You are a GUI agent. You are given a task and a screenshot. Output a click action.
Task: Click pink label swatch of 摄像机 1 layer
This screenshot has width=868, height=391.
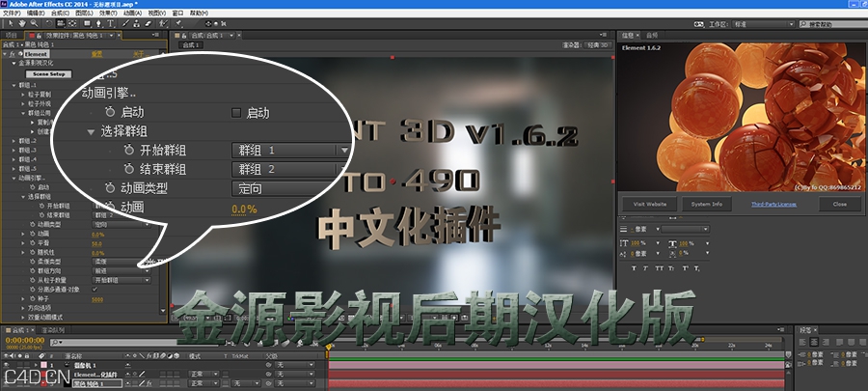pos(43,365)
